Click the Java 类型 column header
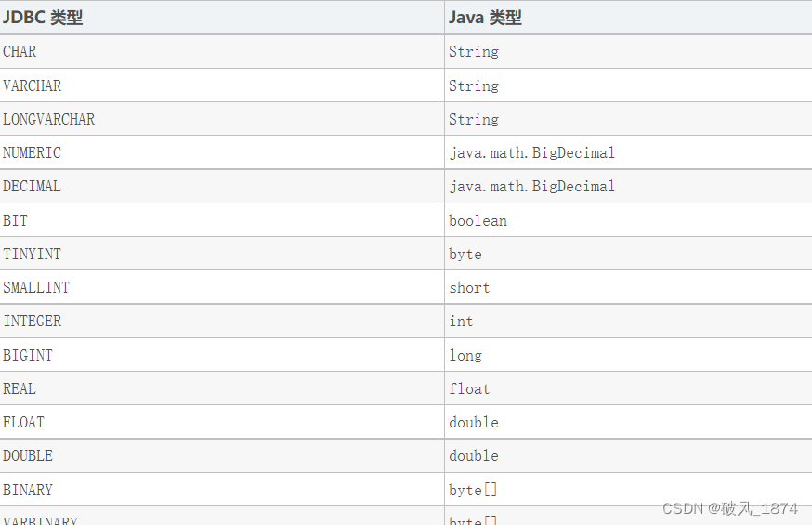 coord(628,17)
